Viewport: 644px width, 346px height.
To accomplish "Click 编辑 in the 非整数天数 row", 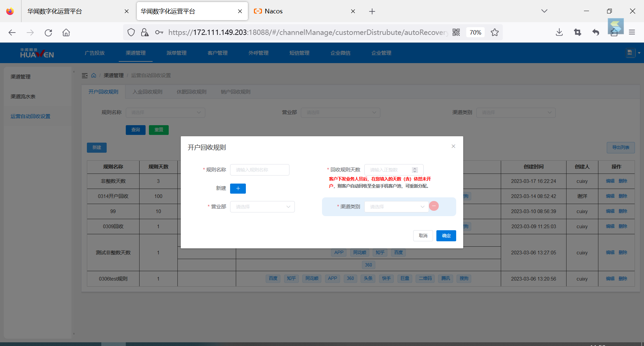I will pos(610,181).
